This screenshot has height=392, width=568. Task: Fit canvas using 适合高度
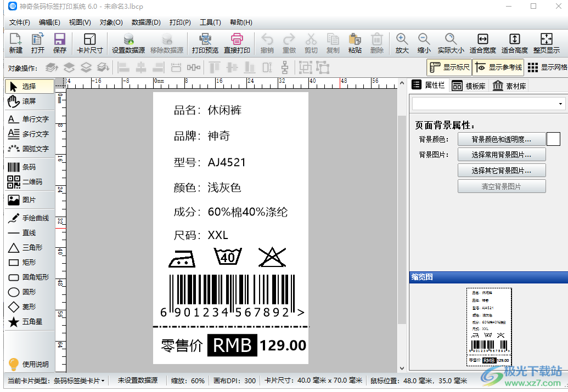[x=514, y=43]
